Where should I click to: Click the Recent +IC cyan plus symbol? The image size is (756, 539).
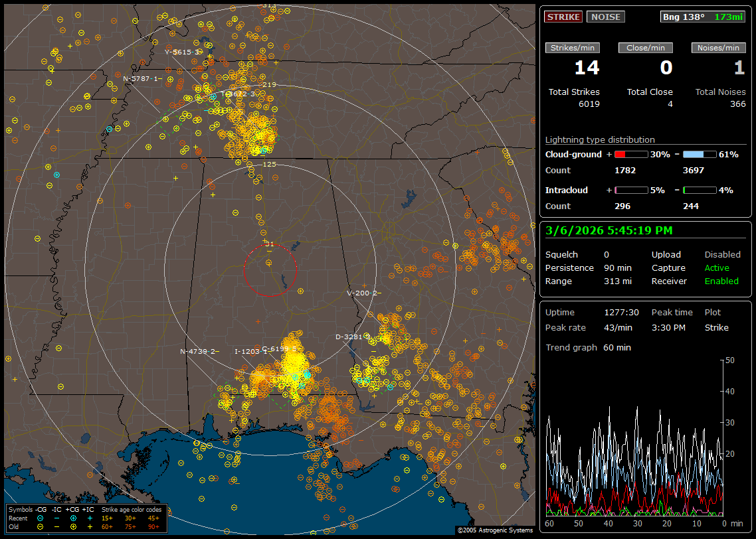click(x=90, y=518)
